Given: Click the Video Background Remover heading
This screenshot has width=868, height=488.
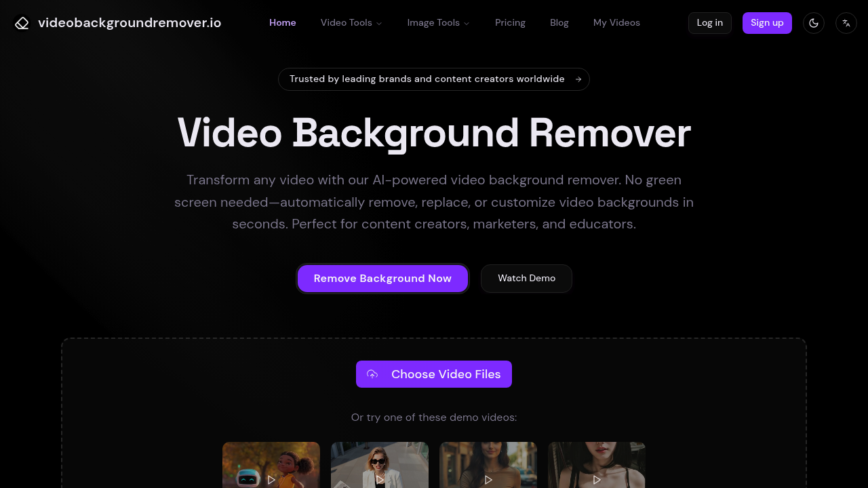Looking at the screenshot, I should (434, 133).
